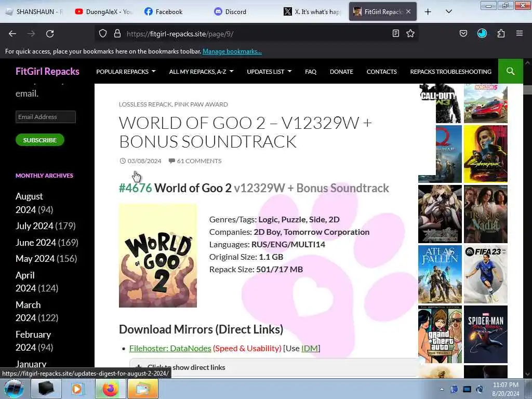This screenshot has width=532, height=399.
Task: Reload the current page
Action: (x=50, y=34)
